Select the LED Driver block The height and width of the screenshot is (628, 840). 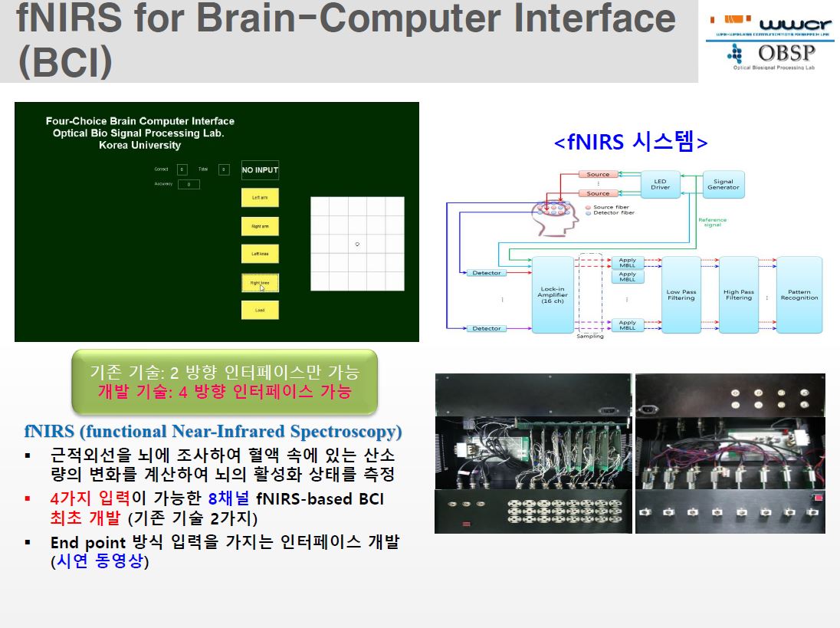[x=660, y=185]
